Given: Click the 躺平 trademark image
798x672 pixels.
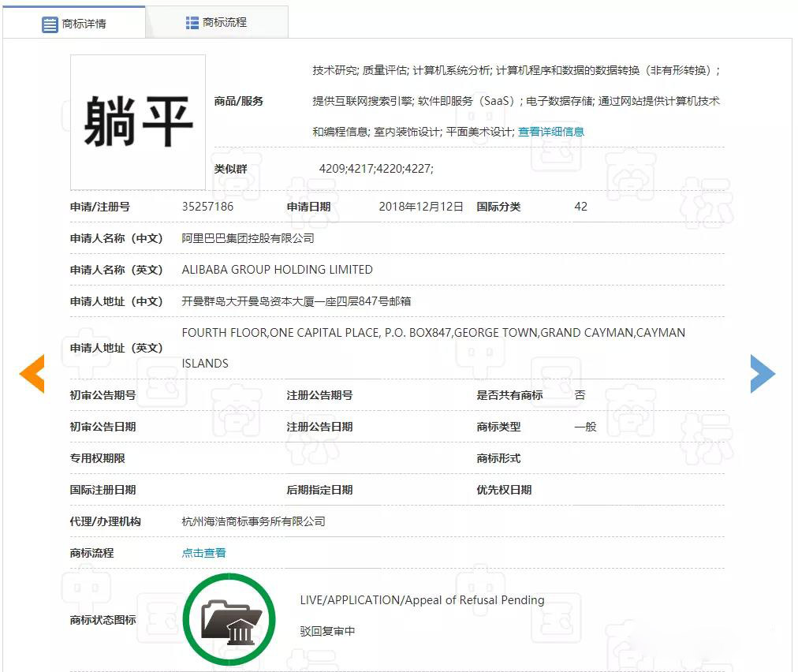Looking at the screenshot, I should pos(138,121).
